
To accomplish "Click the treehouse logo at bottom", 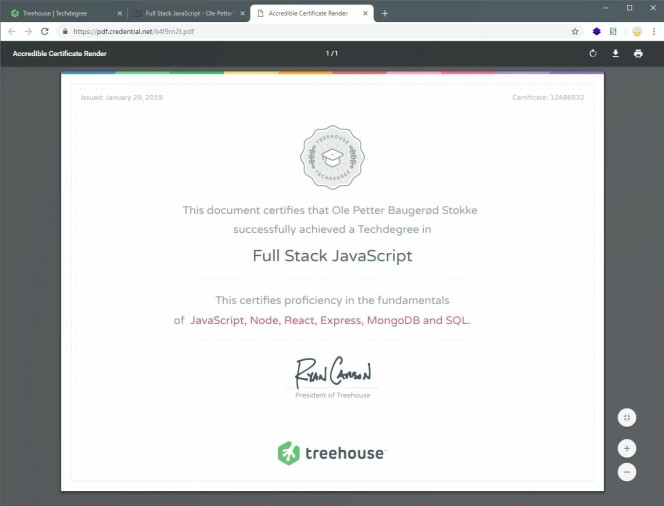I will [x=332, y=453].
